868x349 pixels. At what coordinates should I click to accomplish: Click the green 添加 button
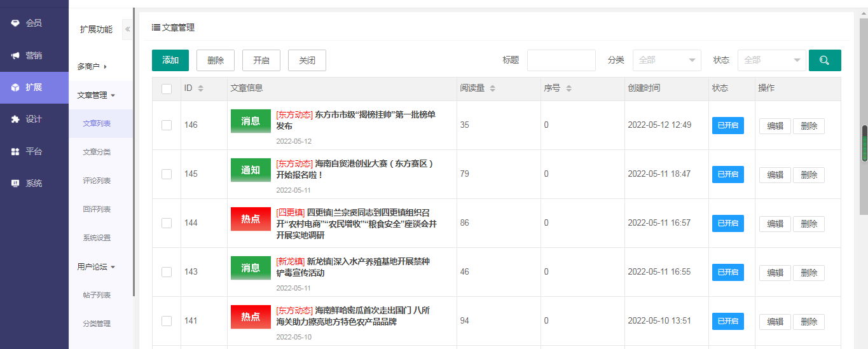170,60
